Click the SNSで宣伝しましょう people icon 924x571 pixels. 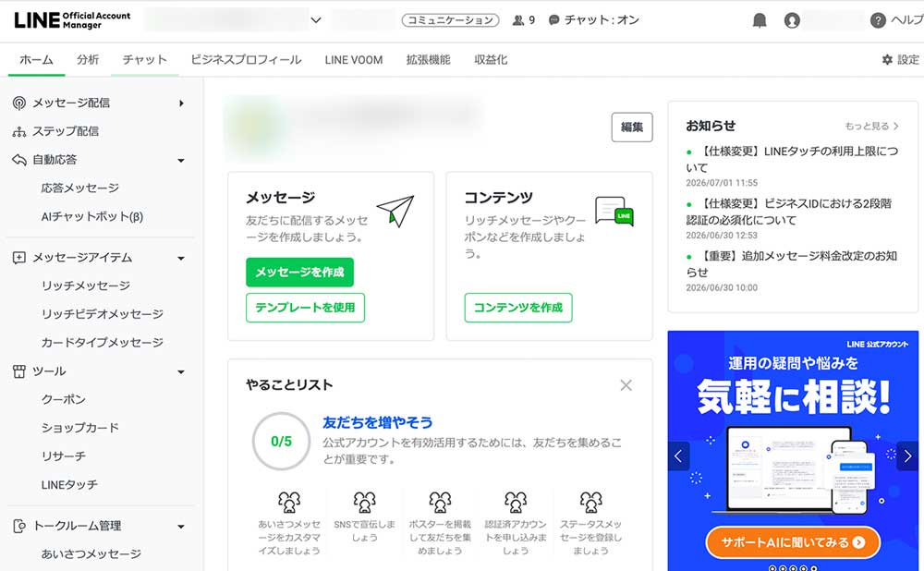tap(364, 503)
